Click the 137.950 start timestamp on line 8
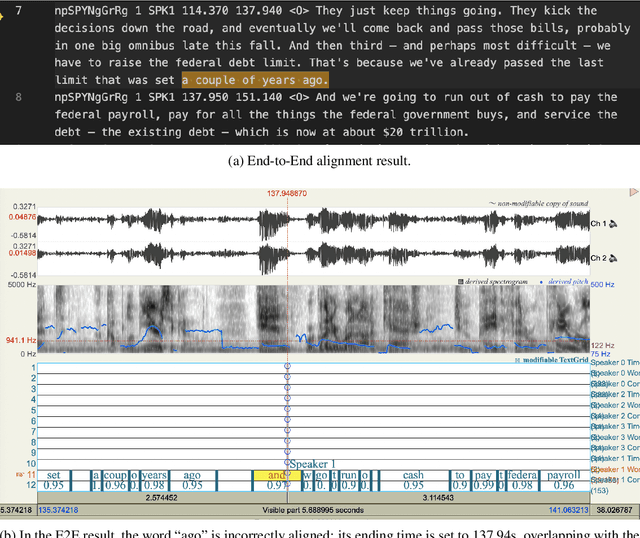 coord(205,97)
